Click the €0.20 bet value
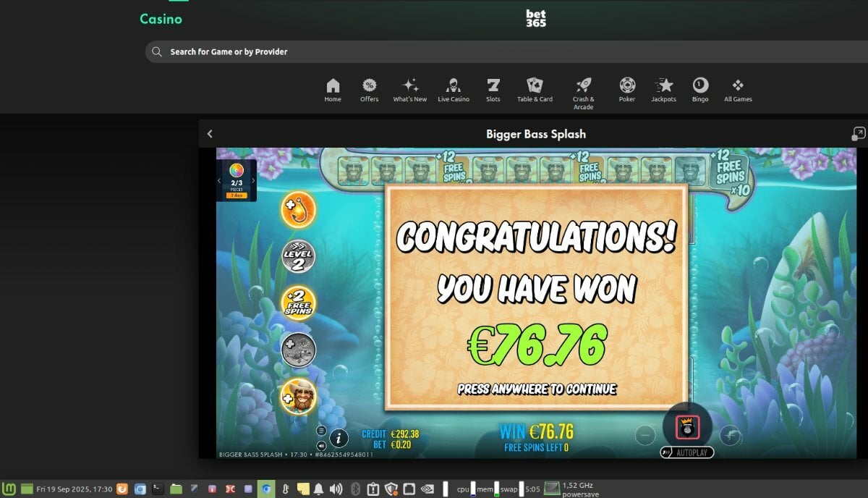The width and height of the screenshot is (868, 498). pos(401,444)
